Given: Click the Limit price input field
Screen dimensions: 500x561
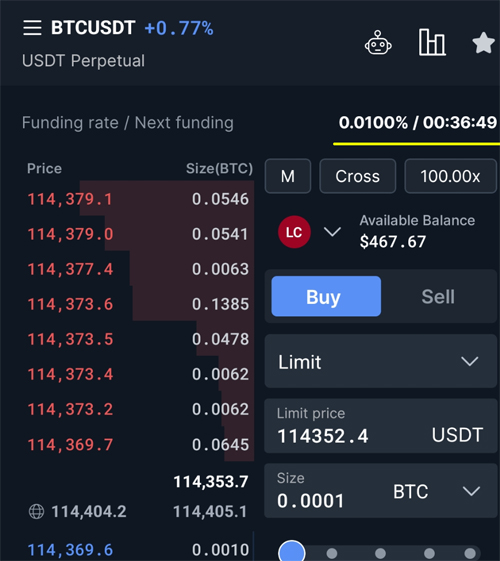Looking at the screenshot, I should [381, 426].
